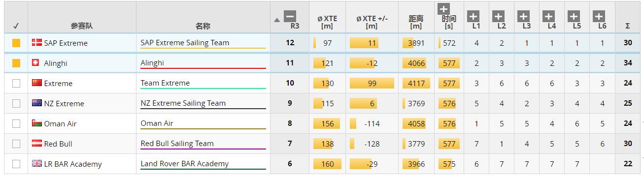Image resolution: width=644 pixels, height=179 pixels.
Task: Sort by Ø XTE [m] header
Action: [327, 22]
